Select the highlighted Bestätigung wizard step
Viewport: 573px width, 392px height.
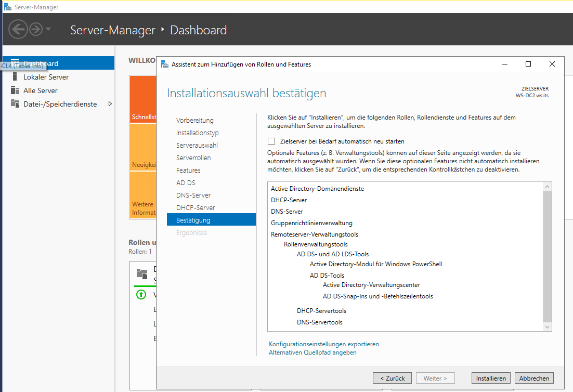pyautogui.click(x=211, y=219)
